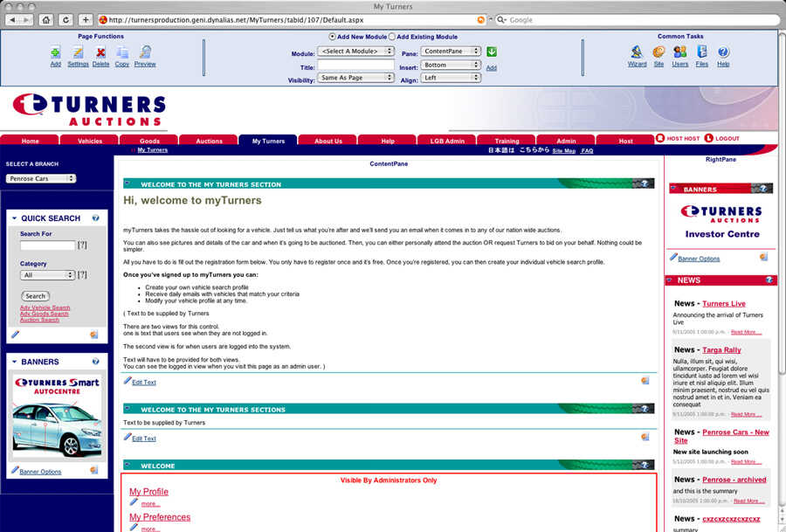Open the Align Left dropdown
786x532 pixels.
[452, 78]
